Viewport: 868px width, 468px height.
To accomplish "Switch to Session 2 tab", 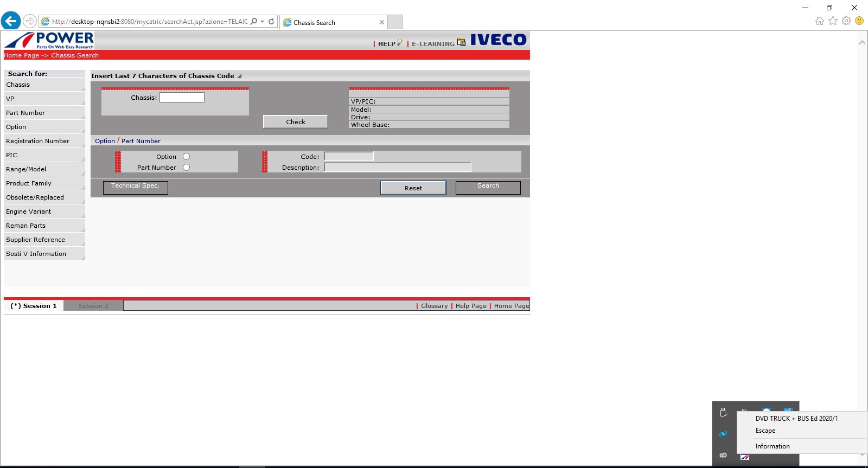I will [x=93, y=306].
